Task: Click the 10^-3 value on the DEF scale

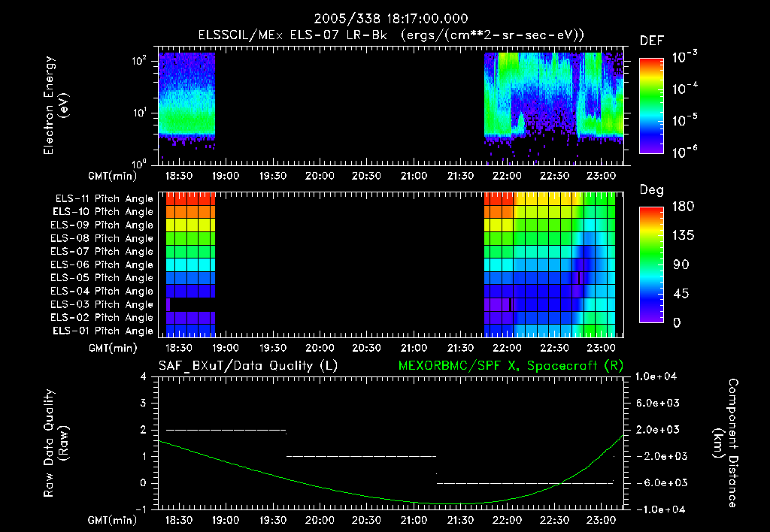Action: [685, 57]
